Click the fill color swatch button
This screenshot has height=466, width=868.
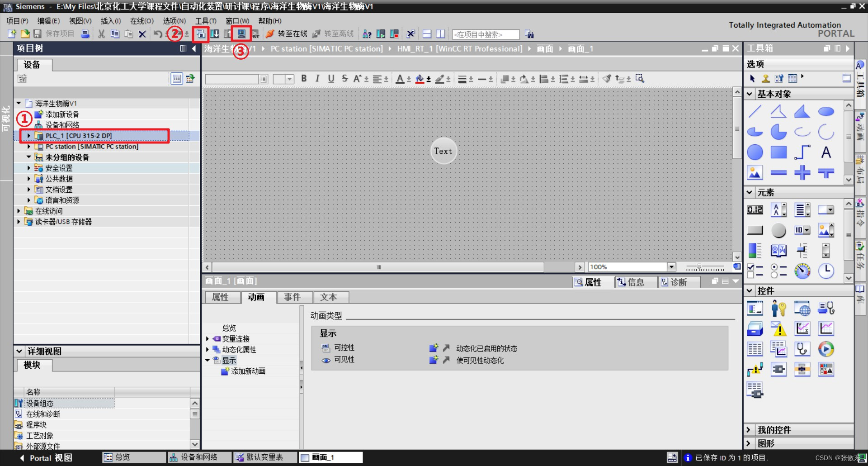point(420,79)
